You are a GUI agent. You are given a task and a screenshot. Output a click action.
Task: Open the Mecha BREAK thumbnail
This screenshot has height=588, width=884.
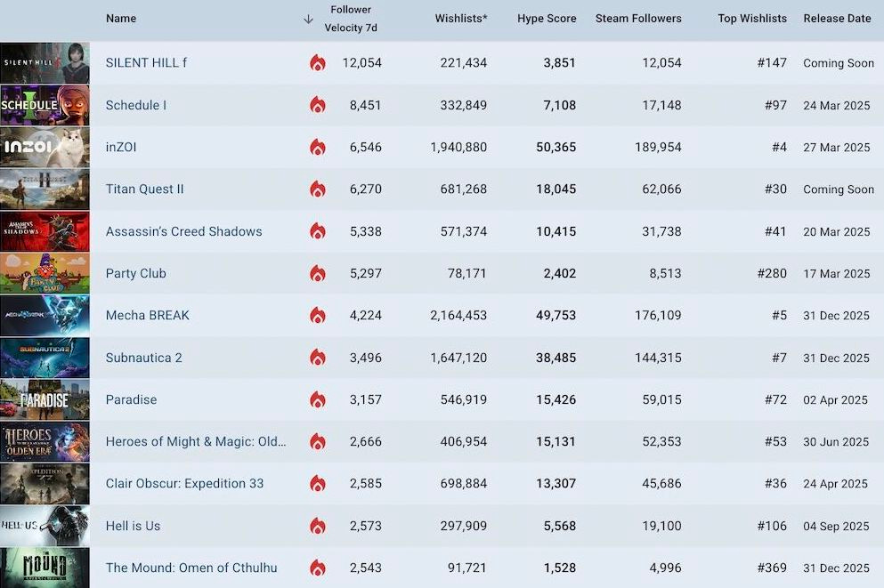click(x=45, y=316)
